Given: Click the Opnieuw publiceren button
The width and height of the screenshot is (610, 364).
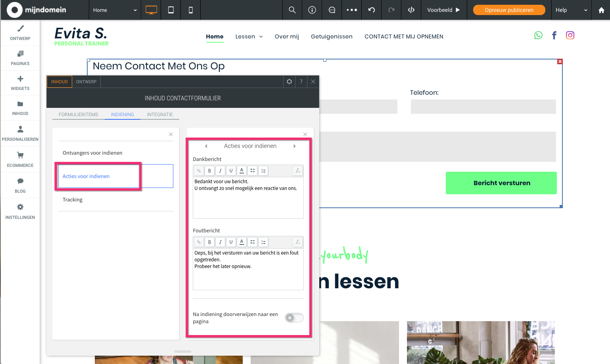Looking at the screenshot, I should pos(509,10).
